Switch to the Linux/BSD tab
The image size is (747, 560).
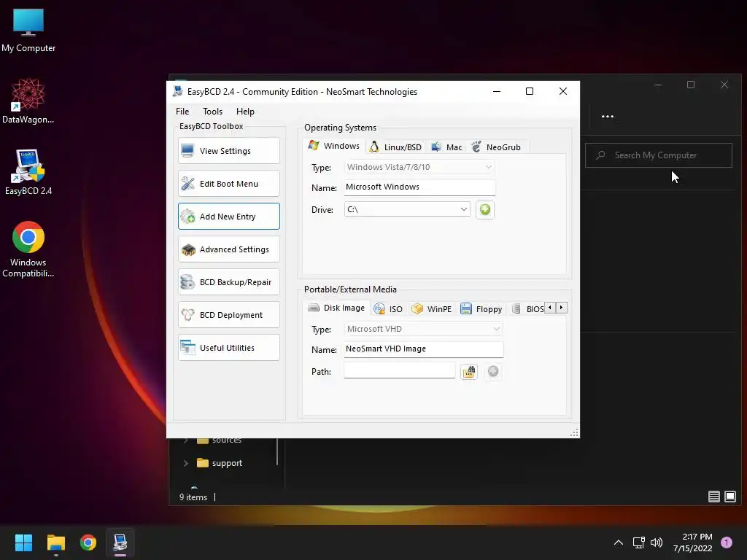pos(395,147)
